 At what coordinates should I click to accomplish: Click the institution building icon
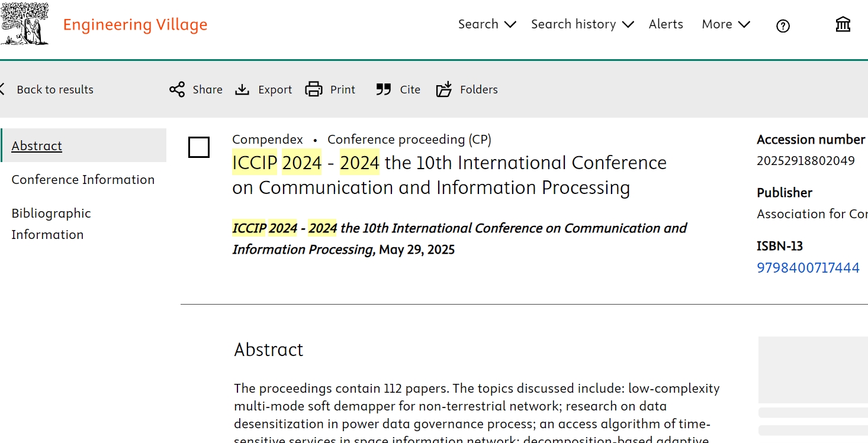tap(843, 24)
